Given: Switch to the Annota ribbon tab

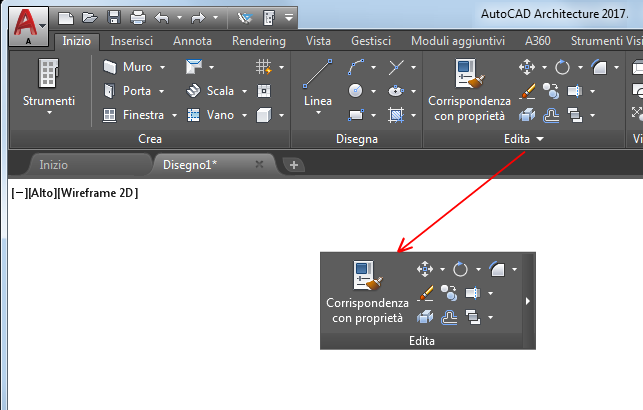Looking at the screenshot, I should point(192,41).
